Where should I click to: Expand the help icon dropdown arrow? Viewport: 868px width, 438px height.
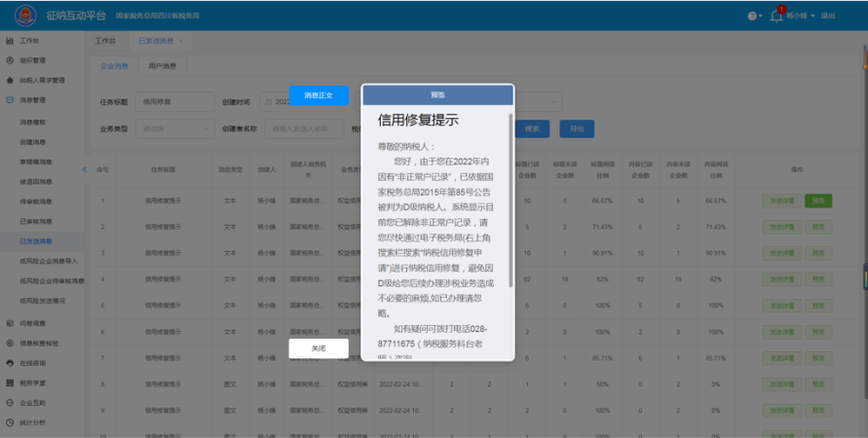click(760, 16)
